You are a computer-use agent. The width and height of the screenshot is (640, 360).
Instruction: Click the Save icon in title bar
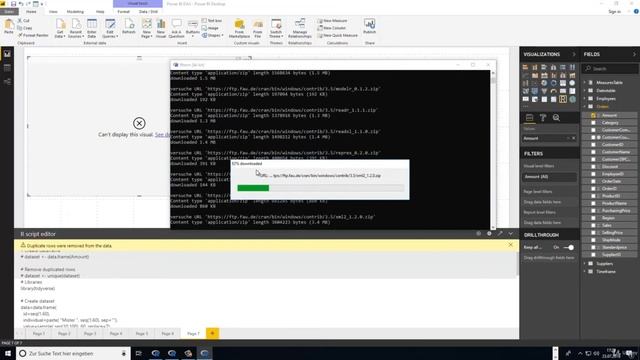click(13, 4)
